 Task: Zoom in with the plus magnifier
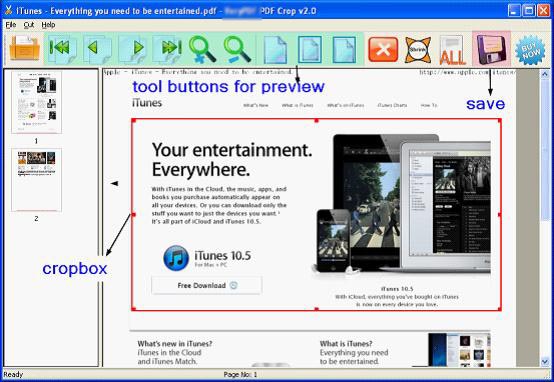click(202, 49)
